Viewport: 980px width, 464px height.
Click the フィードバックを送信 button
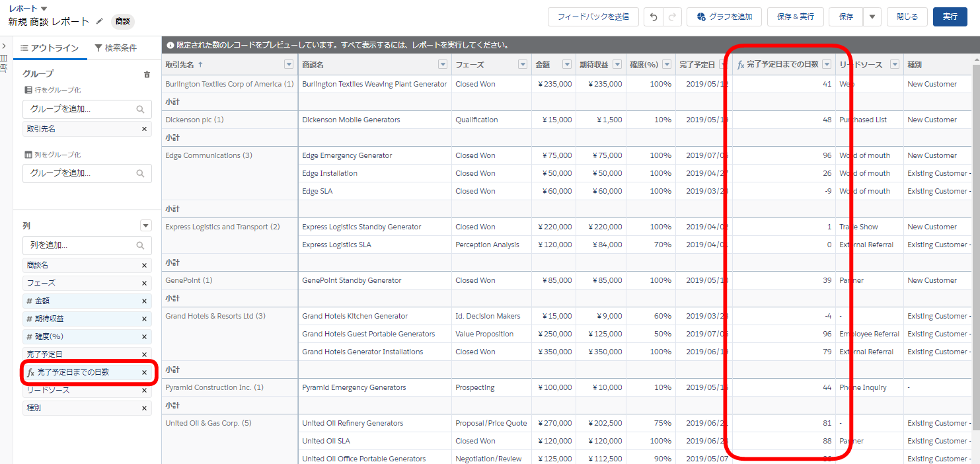point(593,17)
